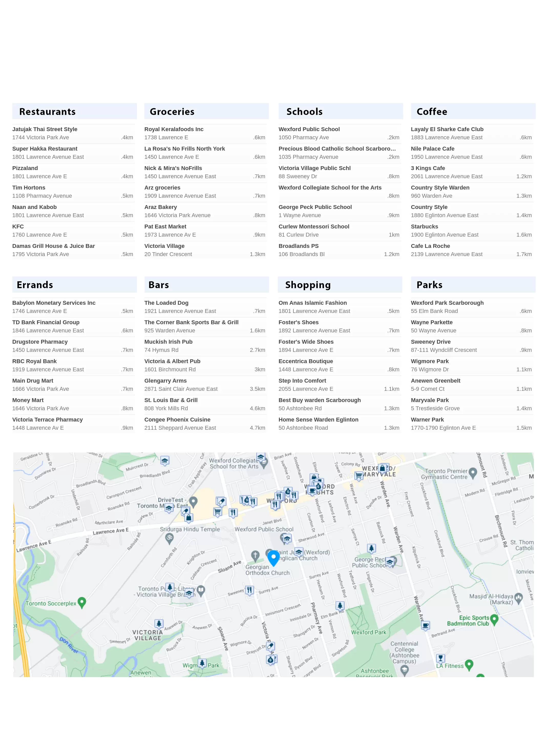560x747 pixels.
Task: Select the Starbucks coffee listing
Action: click(x=424, y=227)
